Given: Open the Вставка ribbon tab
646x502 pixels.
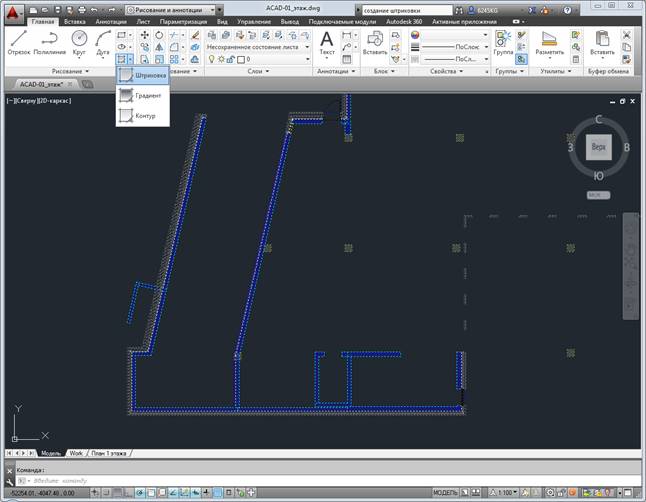Looking at the screenshot, I should [75, 21].
